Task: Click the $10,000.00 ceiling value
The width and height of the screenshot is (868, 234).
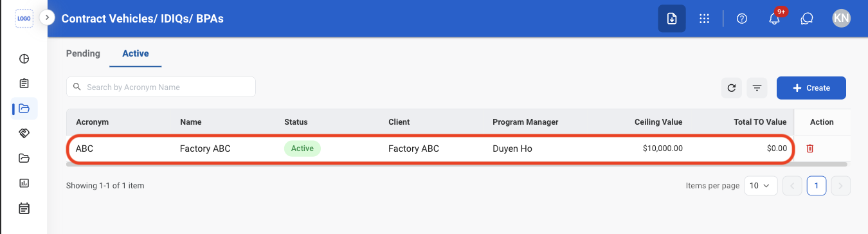Action: [x=662, y=148]
